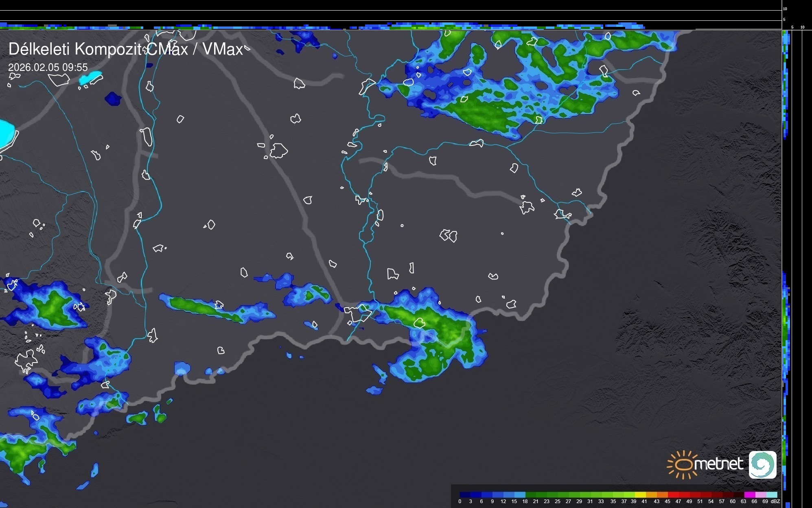Click the 10 label on top-right vertical scale
This screenshot has width=812, height=508.
pyautogui.click(x=785, y=9)
